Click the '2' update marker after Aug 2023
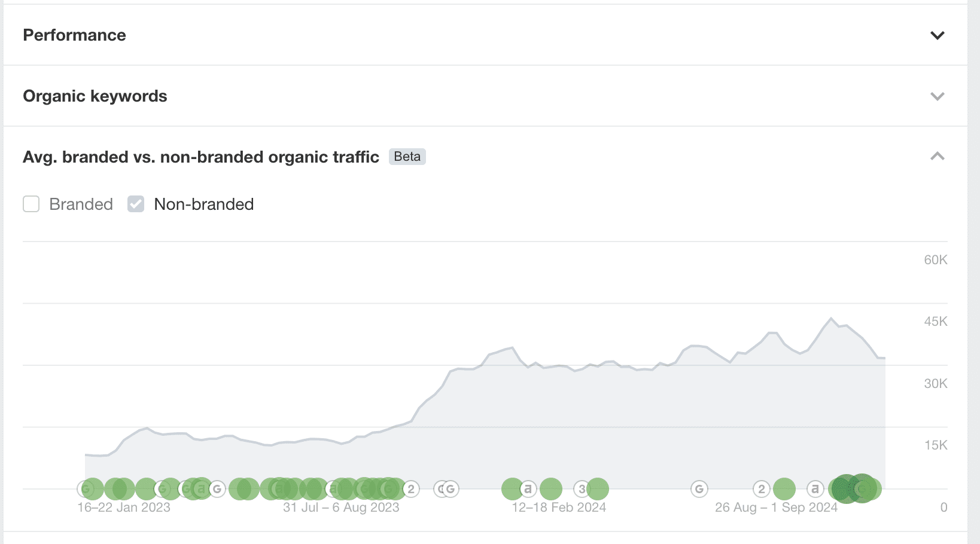The height and width of the screenshot is (544, 980). (411, 489)
